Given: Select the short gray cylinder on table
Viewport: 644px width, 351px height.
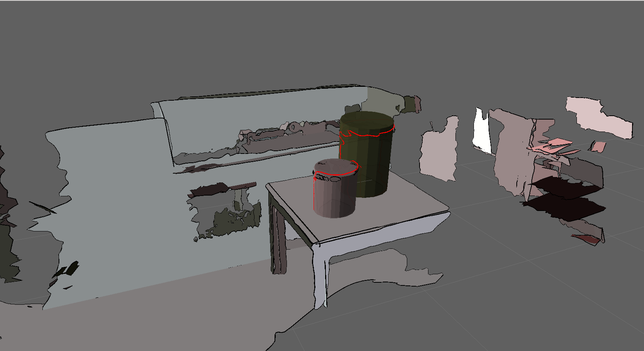Looking at the screenshot, I should point(334,197).
